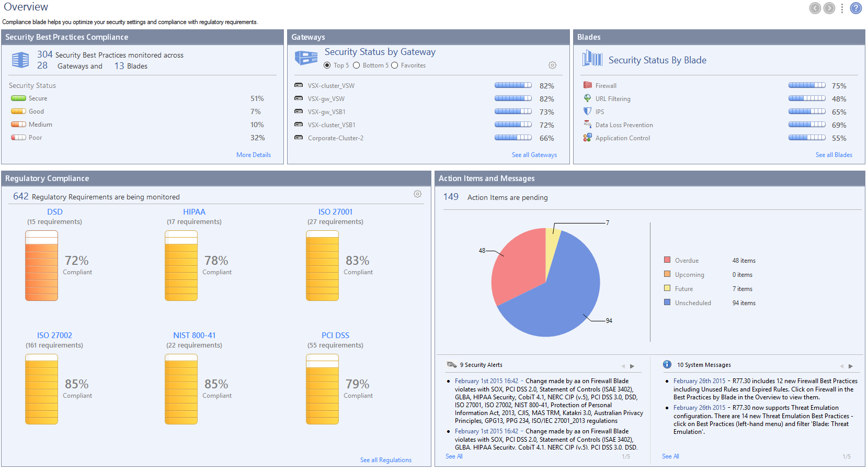Click the Application Control blade name

(x=622, y=138)
